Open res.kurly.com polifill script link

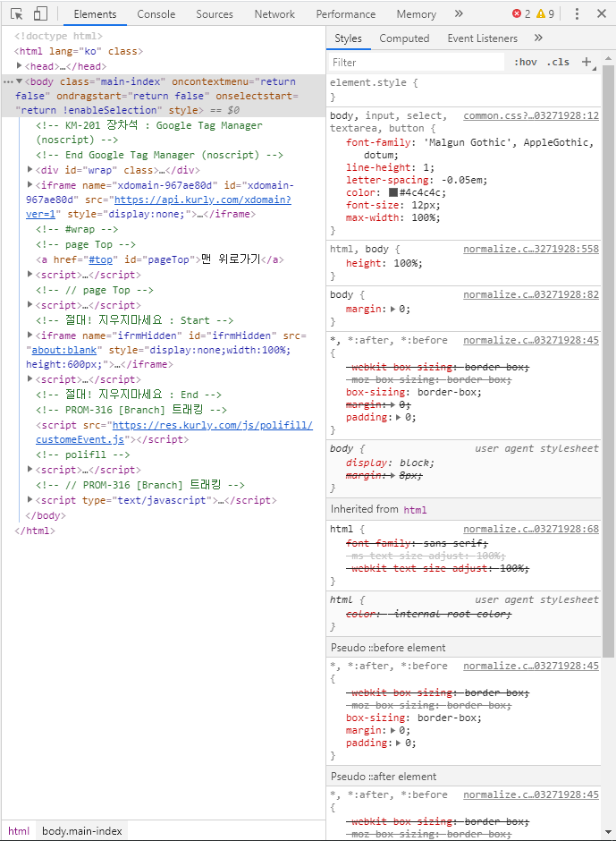pyautogui.click(x=212, y=425)
